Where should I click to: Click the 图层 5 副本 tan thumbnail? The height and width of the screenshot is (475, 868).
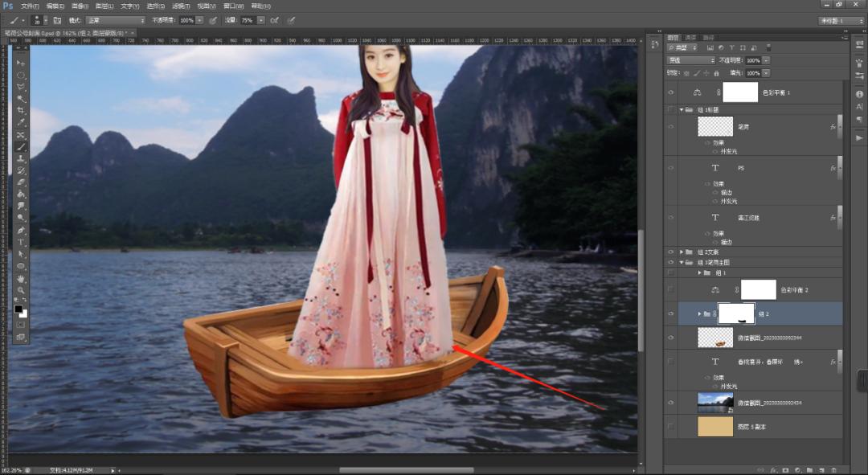715,426
